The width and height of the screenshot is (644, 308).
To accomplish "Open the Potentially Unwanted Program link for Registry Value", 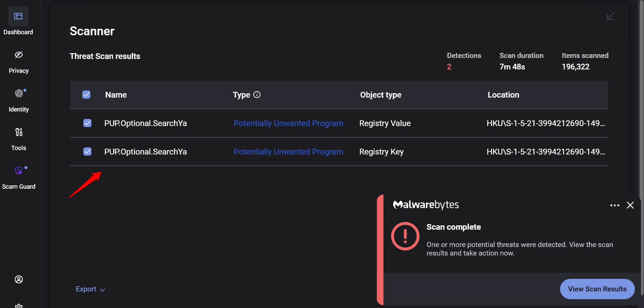I will tap(288, 123).
